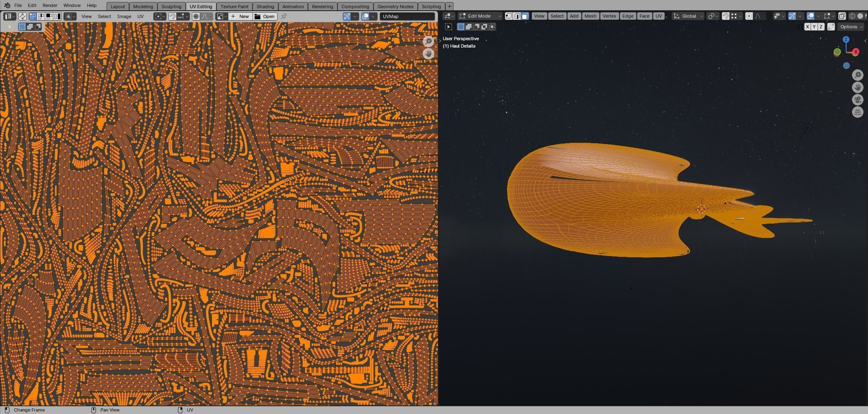868x414 pixels.
Task: Select edge select mode in 3D viewport
Action: point(517,16)
